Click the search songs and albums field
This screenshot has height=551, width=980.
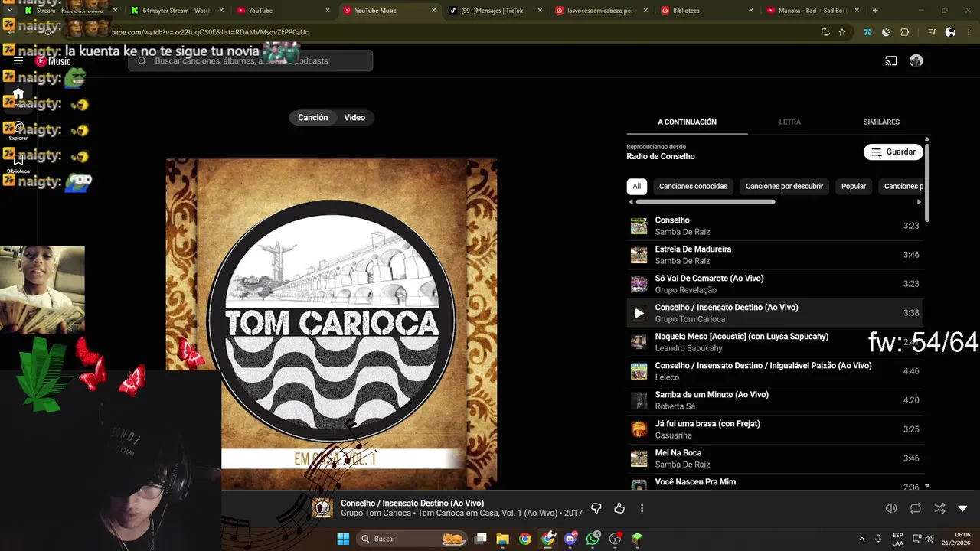(250, 61)
